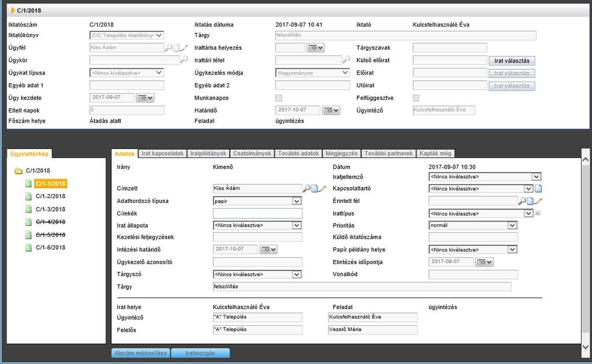Click the orange arrow beside C/1/2018 header
Image resolution: width=592 pixels, height=364 pixels.
(13, 10)
